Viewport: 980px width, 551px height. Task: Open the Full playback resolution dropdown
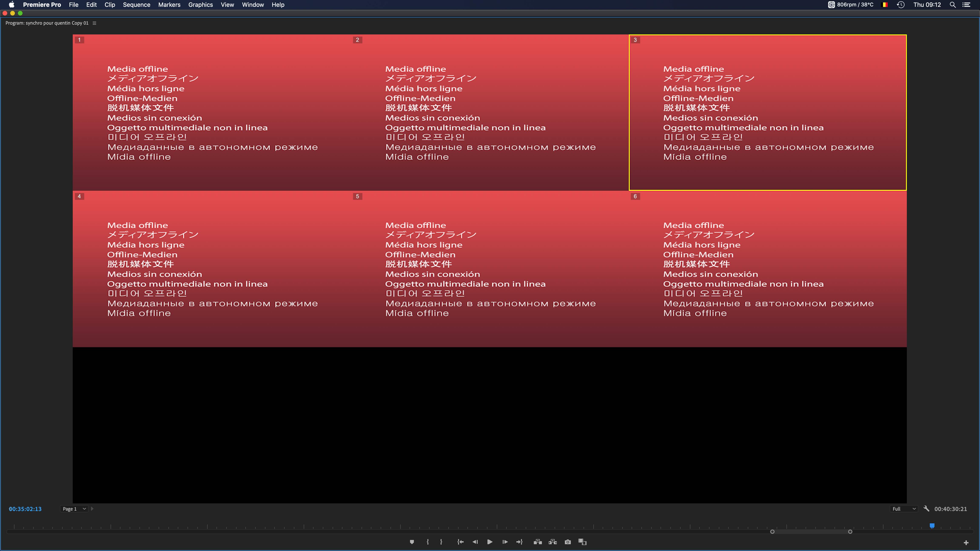pos(903,509)
